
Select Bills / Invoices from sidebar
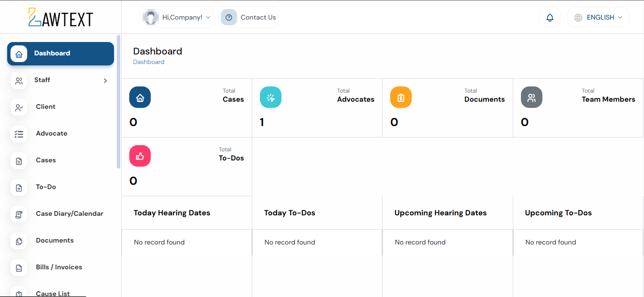click(59, 267)
